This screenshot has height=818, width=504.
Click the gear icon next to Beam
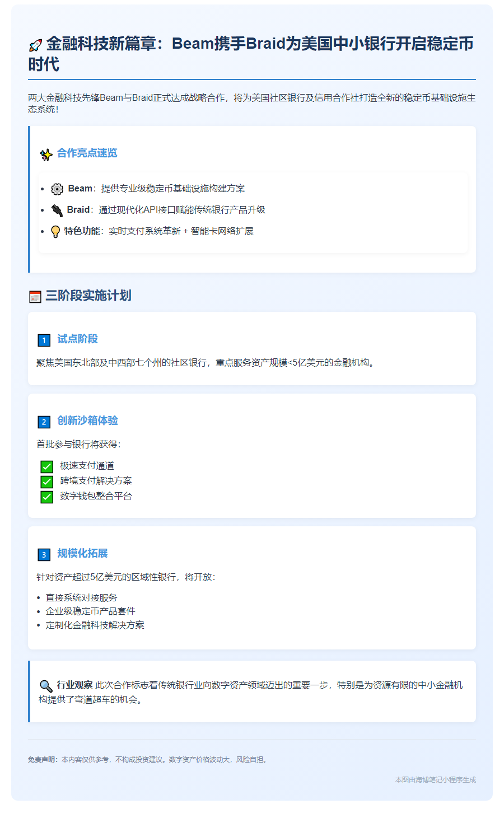click(x=57, y=189)
